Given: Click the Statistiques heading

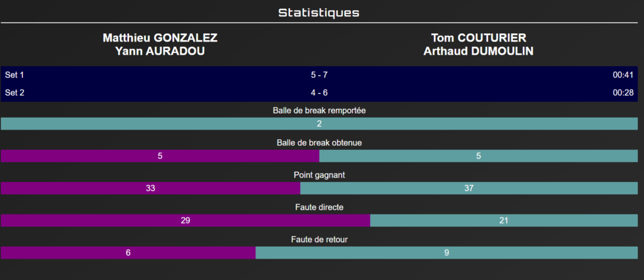Looking at the screenshot, I should (319, 13).
